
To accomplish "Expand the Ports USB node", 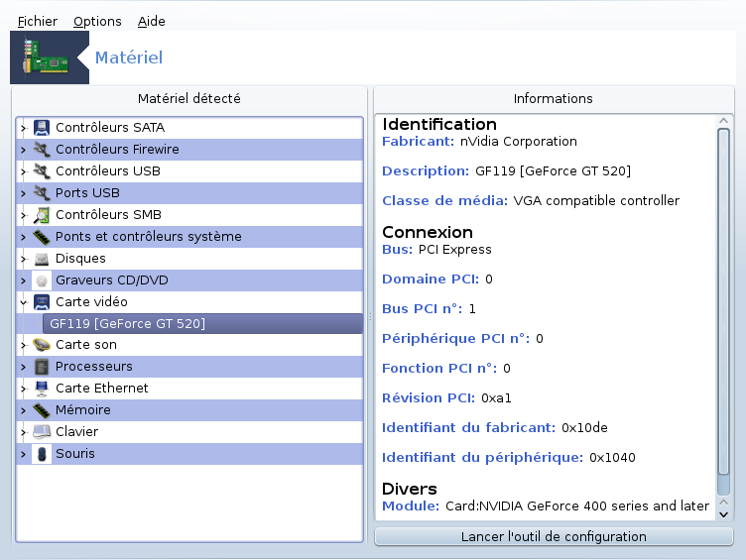I will (24, 193).
